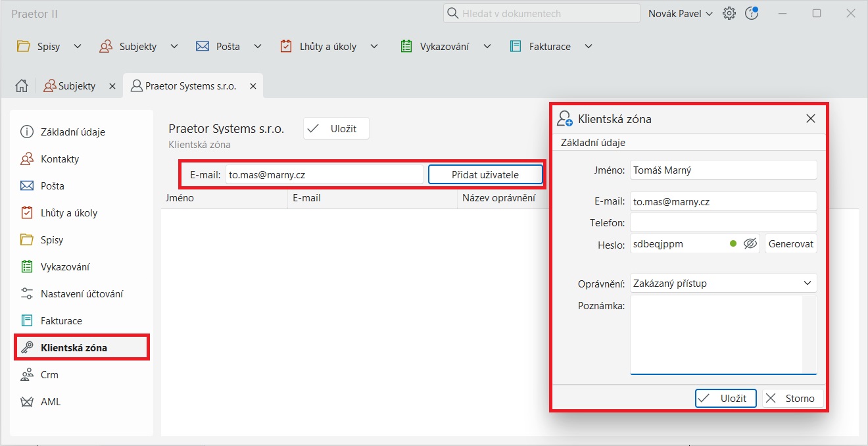Open the Novák Pavel user dropdown

(680, 14)
